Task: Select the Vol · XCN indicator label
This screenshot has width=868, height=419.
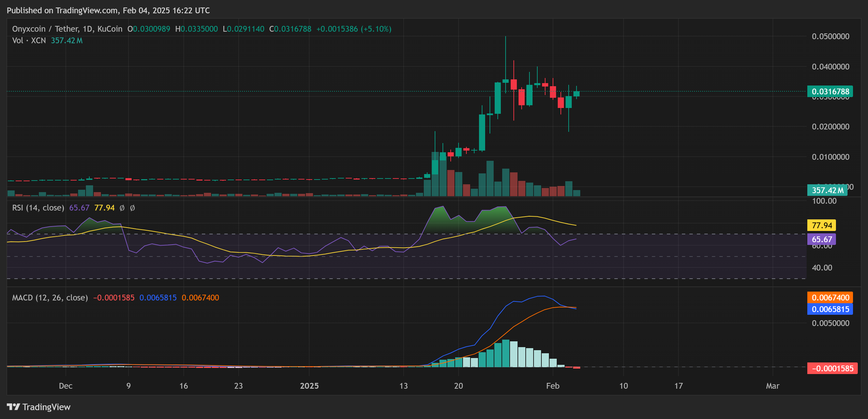Action: (29, 41)
